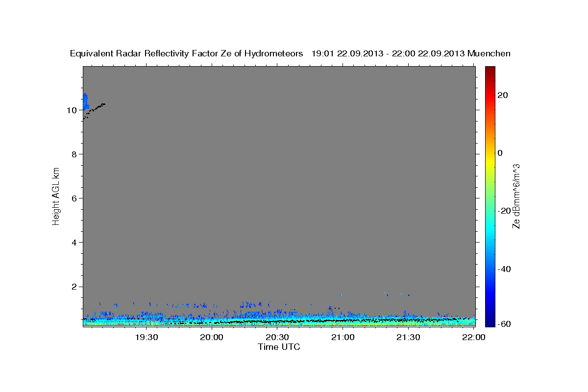Click the colorbar tick label '20'
This screenshot has height=392, width=588.
(x=504, y=95)
